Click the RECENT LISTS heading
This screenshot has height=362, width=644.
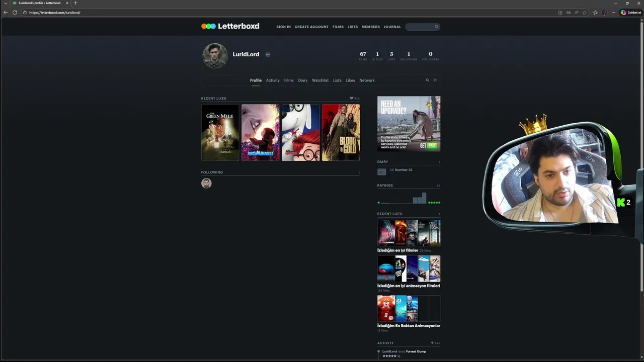390,214
